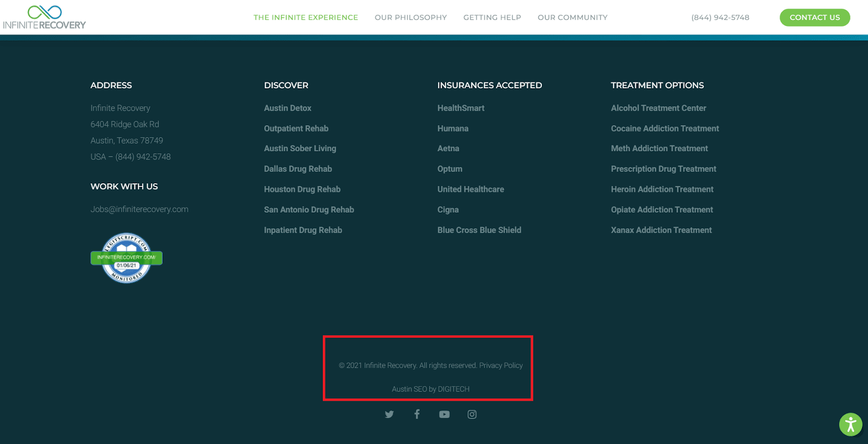Select the United Healthcare insurance link
The height and width of the screenshot is (444, 868).
471,189
